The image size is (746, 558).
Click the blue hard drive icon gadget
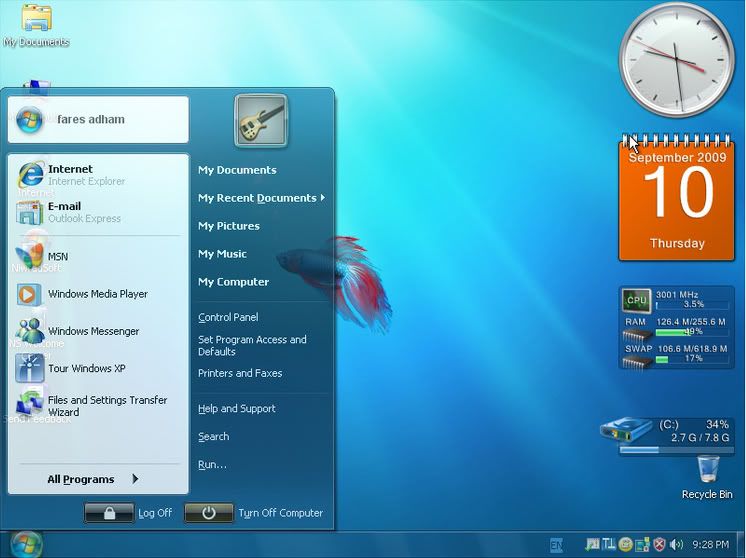pyautogui.click(x=626, y=429)
